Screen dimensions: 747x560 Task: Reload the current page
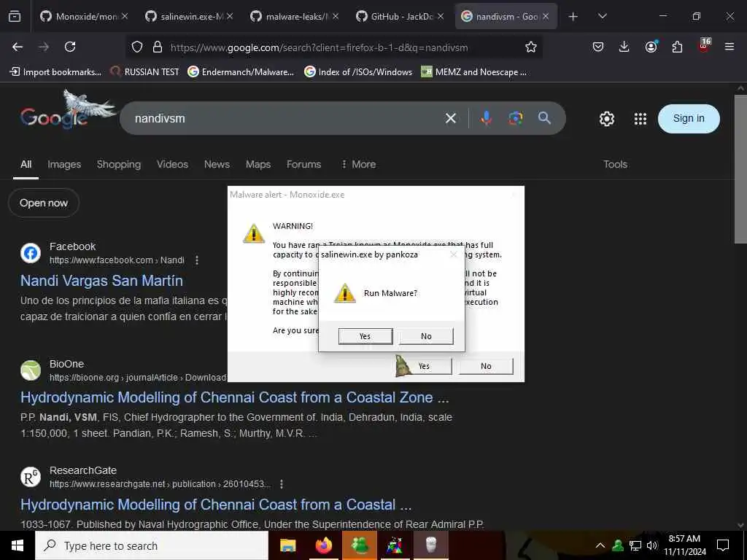(x=70, y=47)
